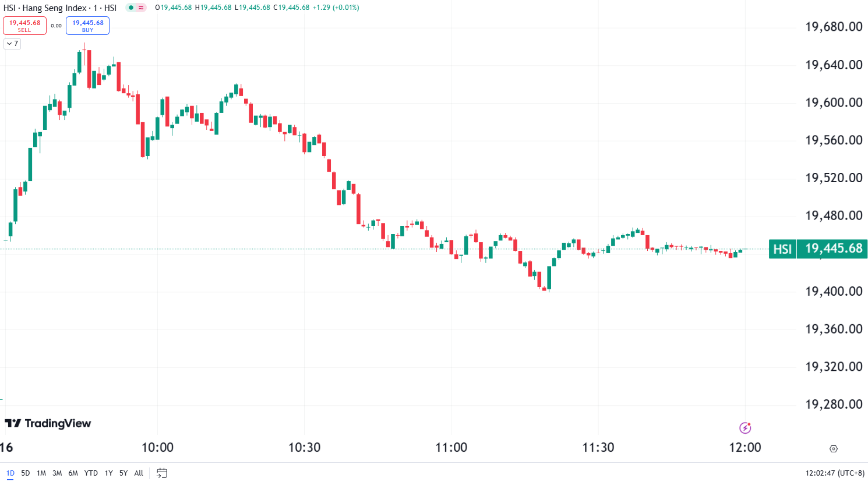Switch to the 1D range tab
This screenshot has height=482, width=868.
[x=11, y=473]
